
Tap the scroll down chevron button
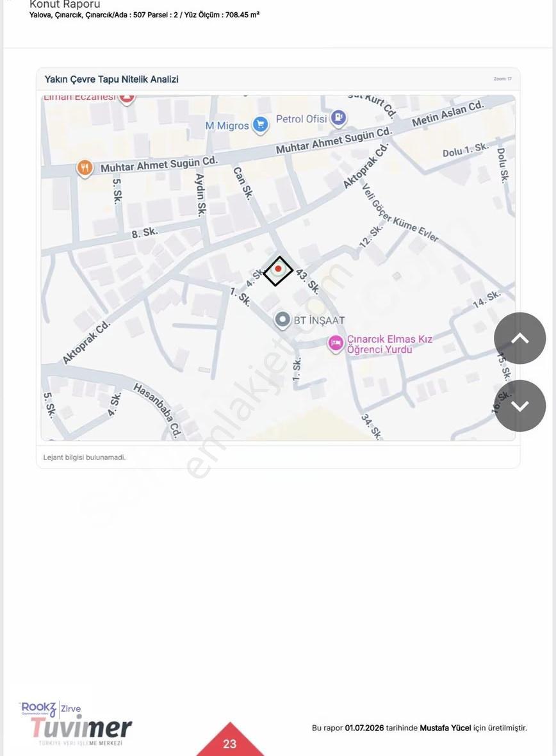(520, 406)
